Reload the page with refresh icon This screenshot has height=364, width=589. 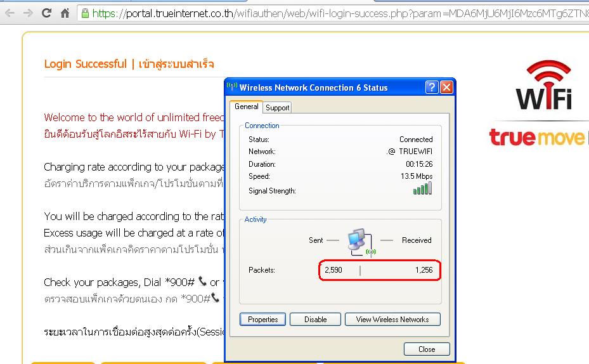(46, 13)
